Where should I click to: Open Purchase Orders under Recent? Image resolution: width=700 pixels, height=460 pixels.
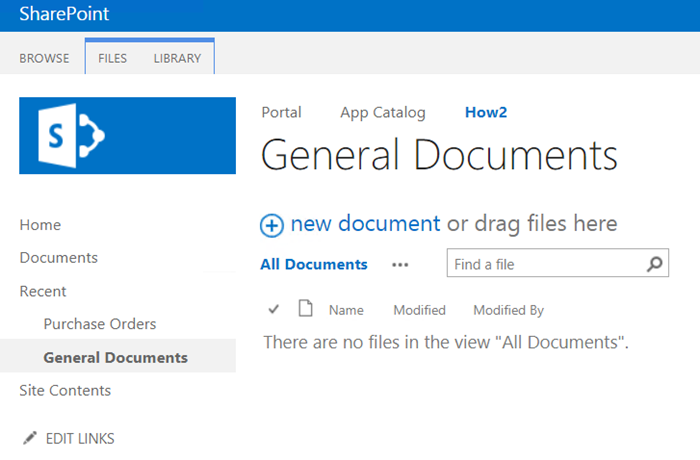[x=100, y=324]
